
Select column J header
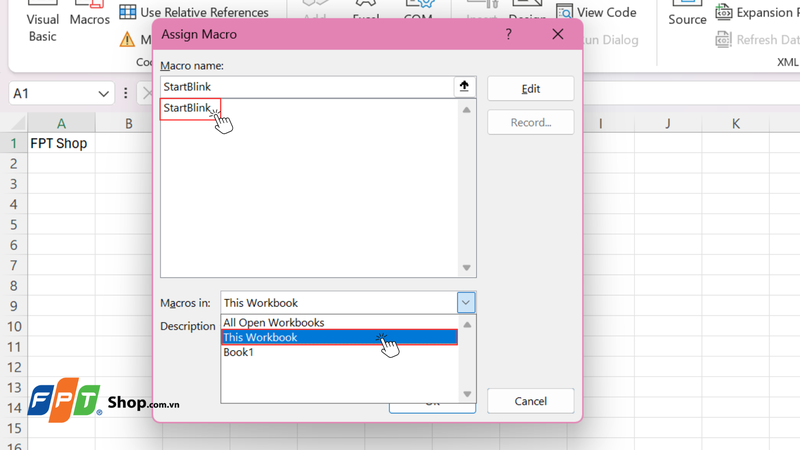668,123
